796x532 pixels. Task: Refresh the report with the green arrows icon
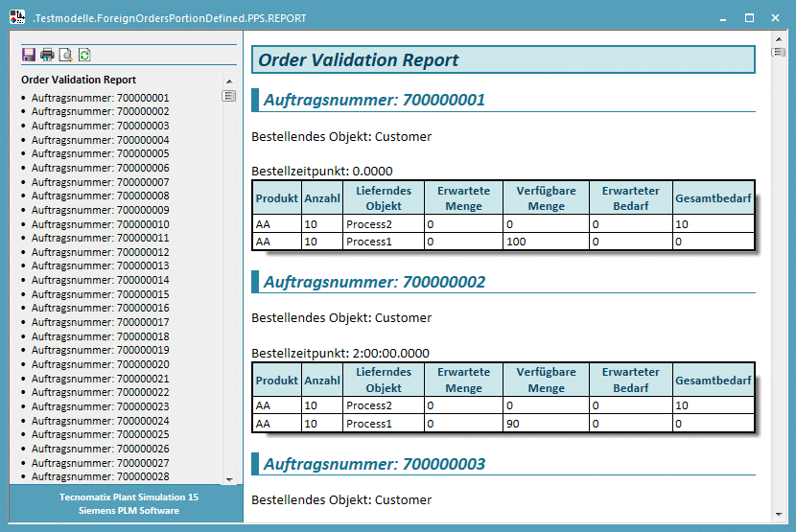[84, 55]
